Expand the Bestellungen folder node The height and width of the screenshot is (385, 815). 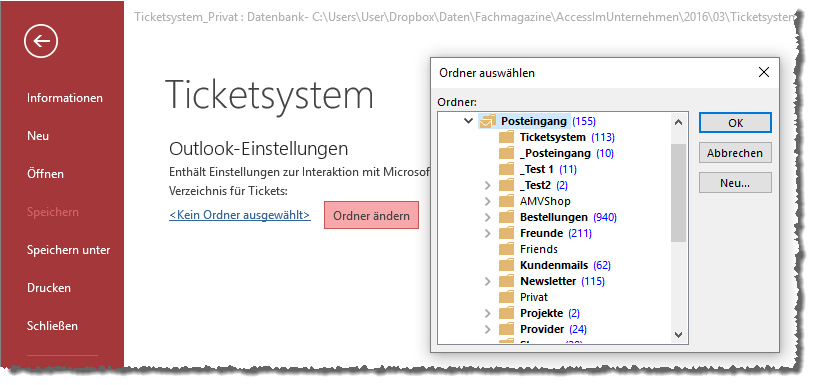click(487, 217)
